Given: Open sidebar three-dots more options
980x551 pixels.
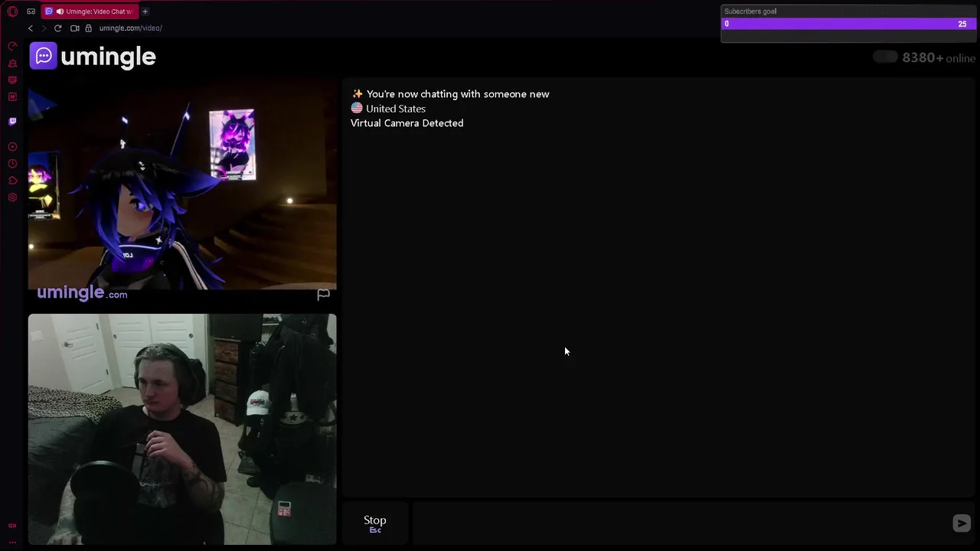Looking at the screenshot, I should pos(12,542).
